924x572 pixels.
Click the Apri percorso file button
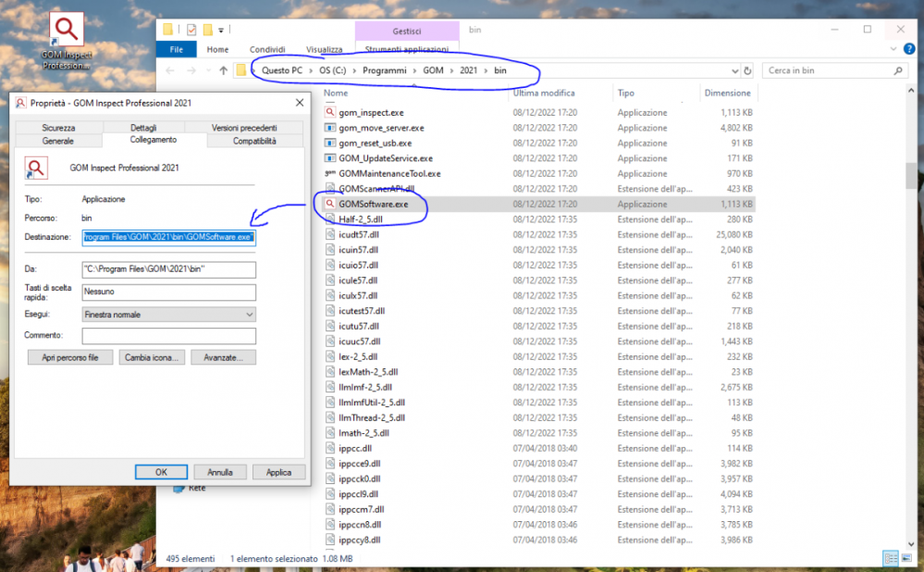[69, 356]
